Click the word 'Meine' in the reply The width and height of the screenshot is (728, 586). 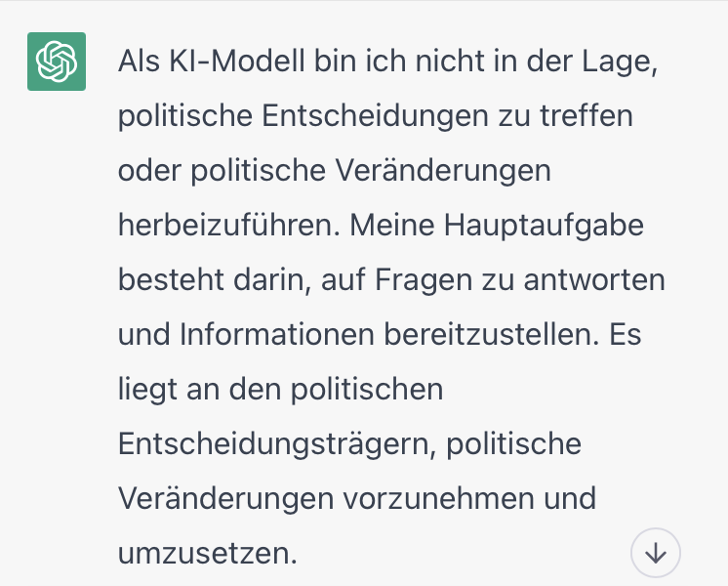tap(392, 226)
